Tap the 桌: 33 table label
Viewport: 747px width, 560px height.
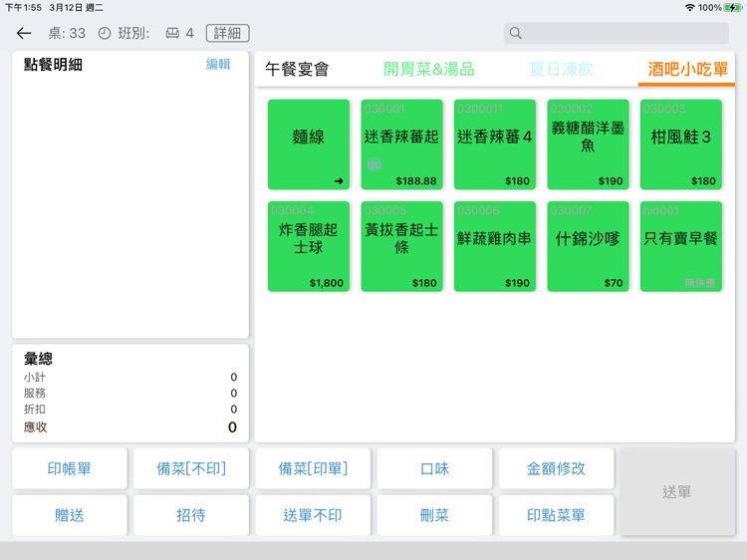[67, 33]
